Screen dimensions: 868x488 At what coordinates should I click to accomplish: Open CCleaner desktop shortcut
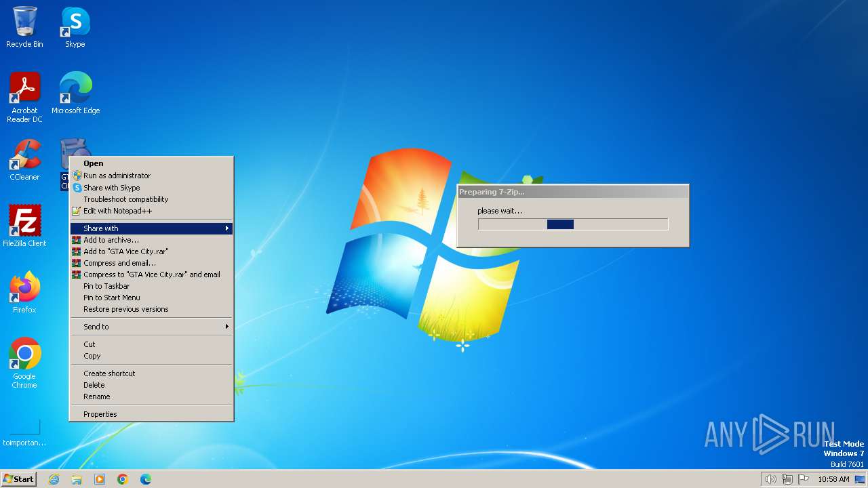24,159
